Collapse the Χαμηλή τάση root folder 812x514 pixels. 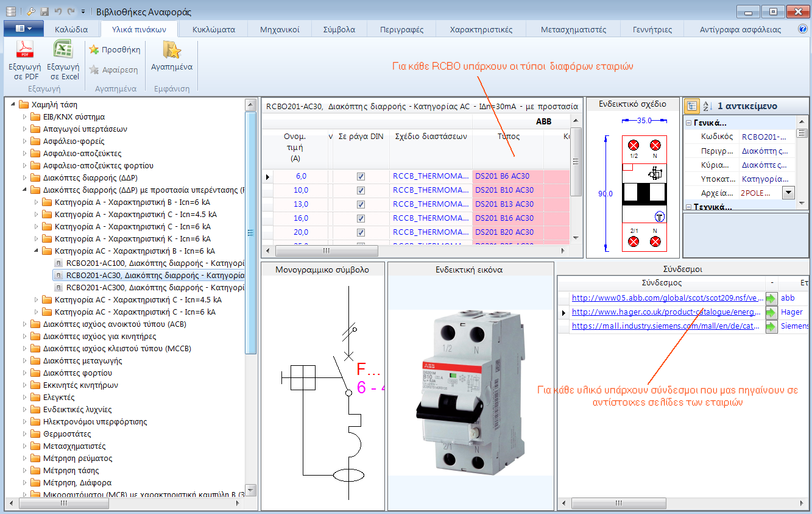(x=13, y=105)
